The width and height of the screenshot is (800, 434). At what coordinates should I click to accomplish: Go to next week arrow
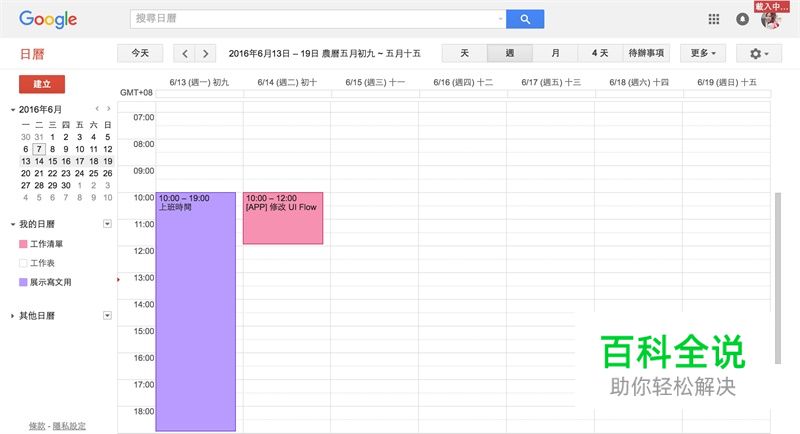click(x=205, y=54)
